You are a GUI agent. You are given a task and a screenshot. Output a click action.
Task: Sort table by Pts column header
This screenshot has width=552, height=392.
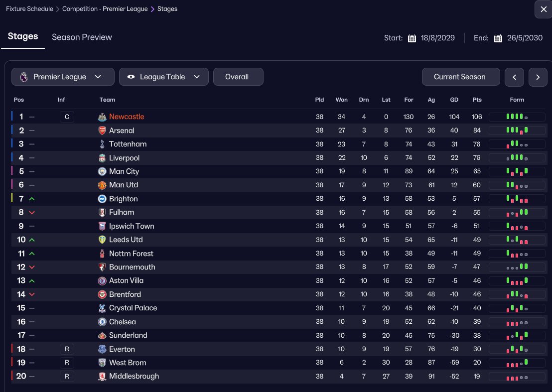pos(477,100)
